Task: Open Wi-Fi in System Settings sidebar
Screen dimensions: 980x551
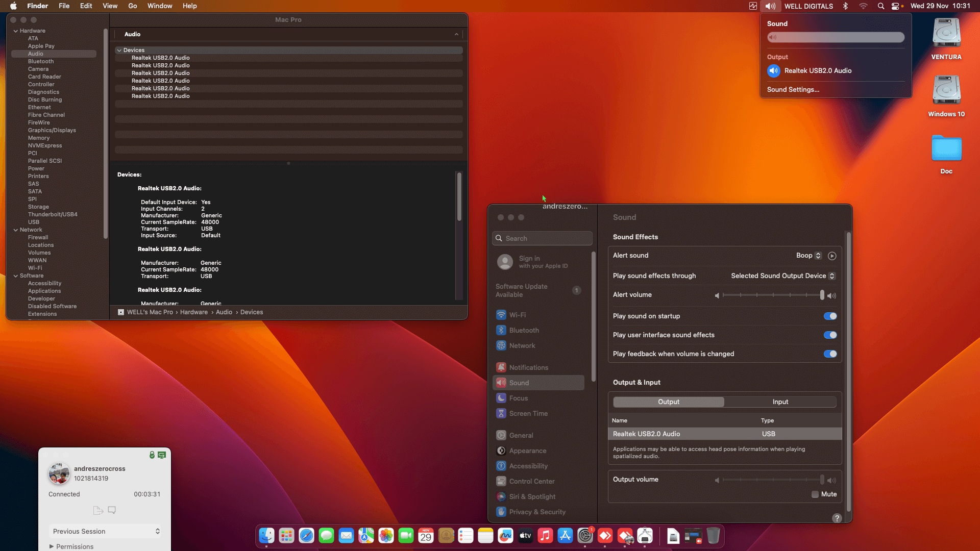Action: point(538,315)
